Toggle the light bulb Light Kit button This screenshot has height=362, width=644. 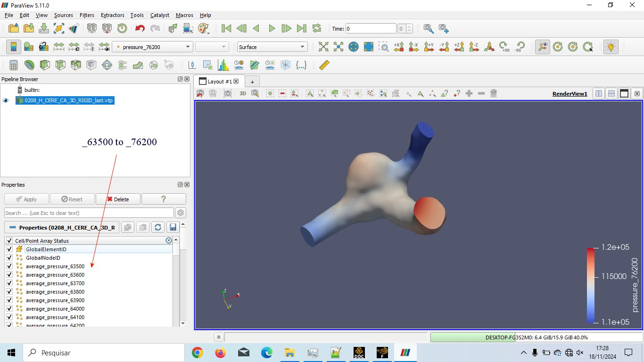pos(611,47)
